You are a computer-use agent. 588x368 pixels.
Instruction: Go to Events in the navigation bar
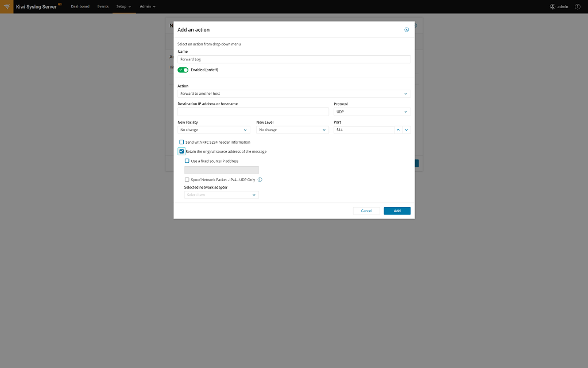point(103,6)
